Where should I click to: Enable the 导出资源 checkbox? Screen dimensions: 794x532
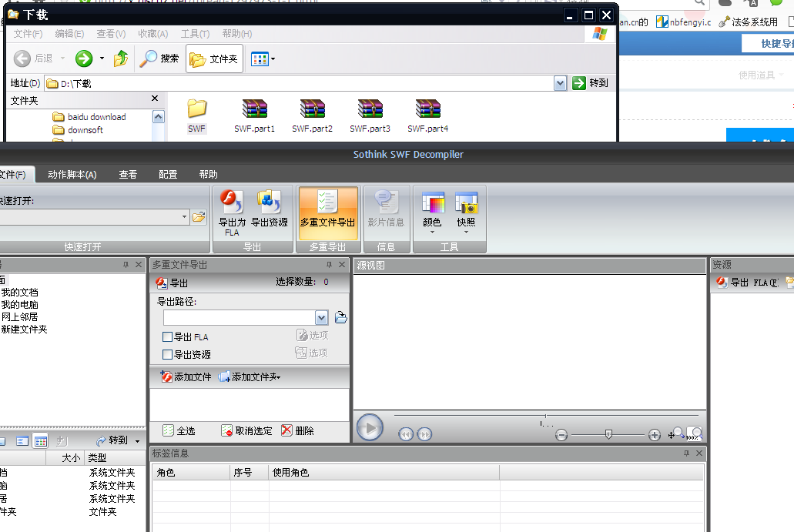[x=168, y=354]
